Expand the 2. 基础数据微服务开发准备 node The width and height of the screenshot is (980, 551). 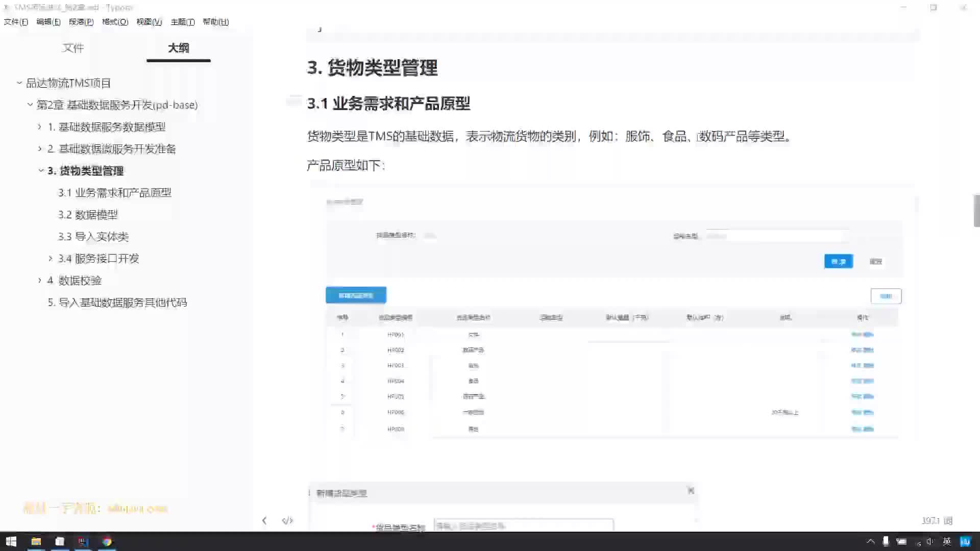coord(40,148)
